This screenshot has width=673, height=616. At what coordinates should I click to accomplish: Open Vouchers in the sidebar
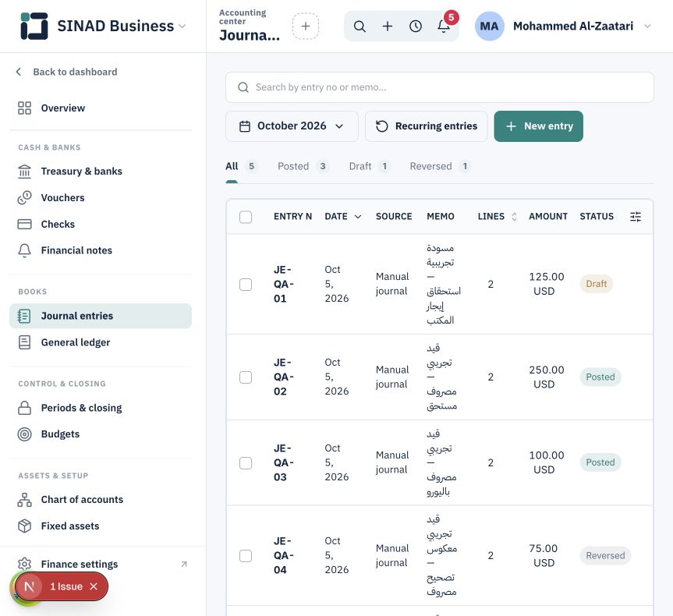click(101, 198)
